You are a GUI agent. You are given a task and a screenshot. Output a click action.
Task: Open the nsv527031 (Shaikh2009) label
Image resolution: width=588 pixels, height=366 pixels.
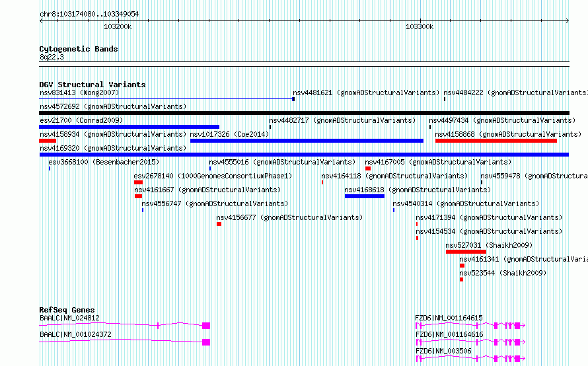tap(489, 246)
